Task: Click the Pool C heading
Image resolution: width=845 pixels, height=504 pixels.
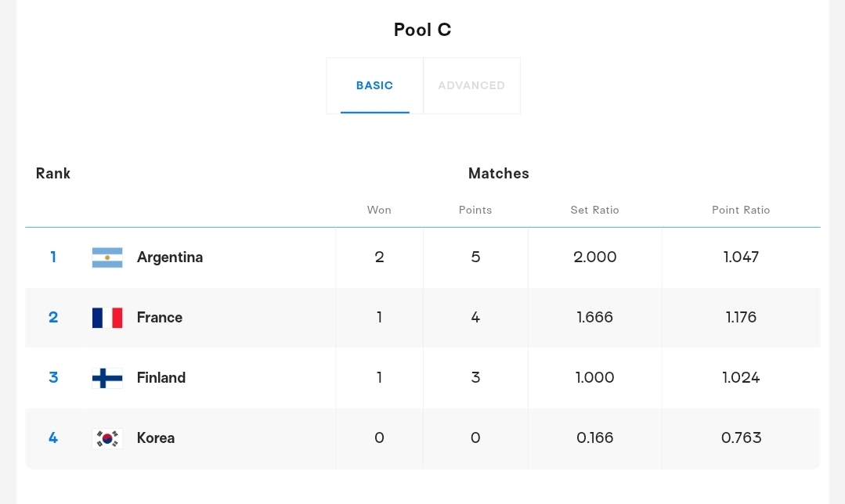Action: (422, 30)
